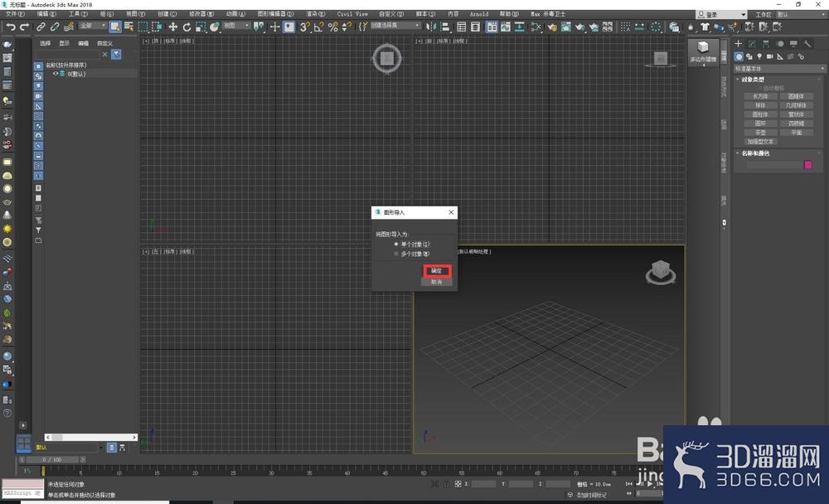Open the Lights category in Create panel

[x=759, y=56]
